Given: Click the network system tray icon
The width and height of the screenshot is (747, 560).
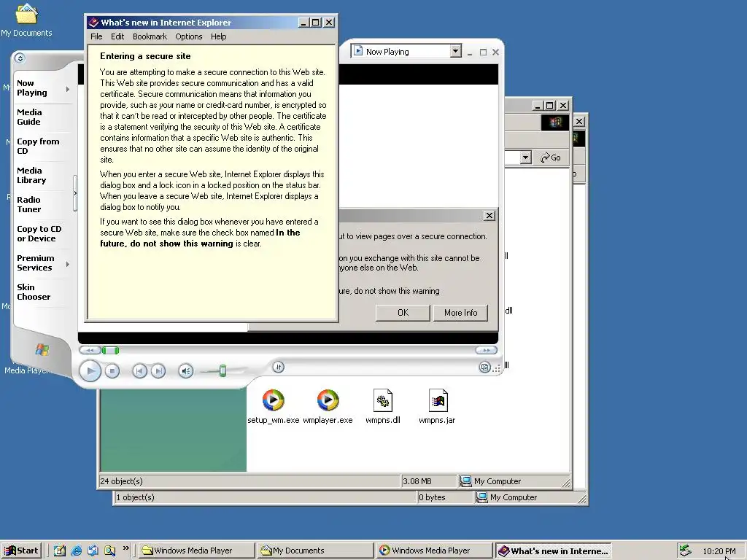Looking at the screenshot, I should (x=685, y=551).
